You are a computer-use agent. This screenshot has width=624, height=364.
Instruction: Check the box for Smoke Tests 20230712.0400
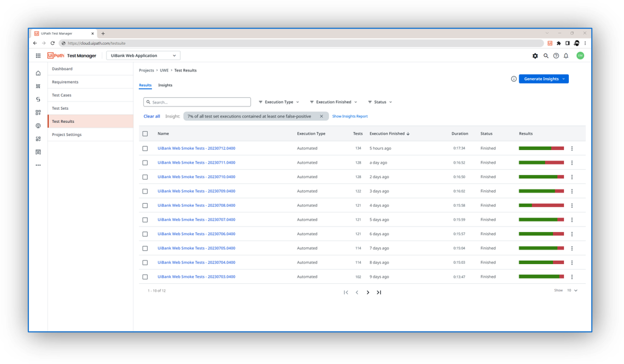click(145, 148)
